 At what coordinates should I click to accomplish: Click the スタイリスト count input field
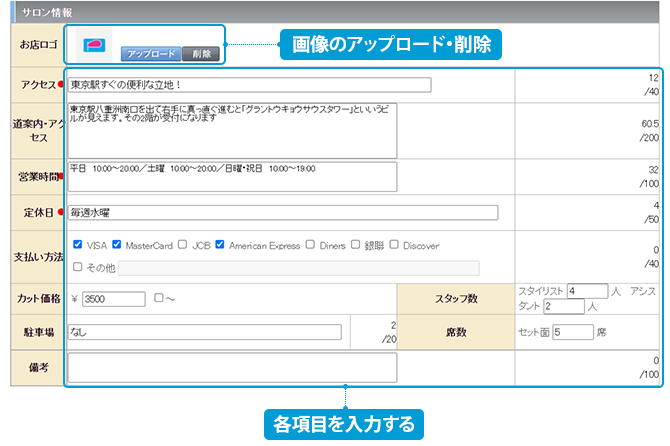(x=586, y=291)
